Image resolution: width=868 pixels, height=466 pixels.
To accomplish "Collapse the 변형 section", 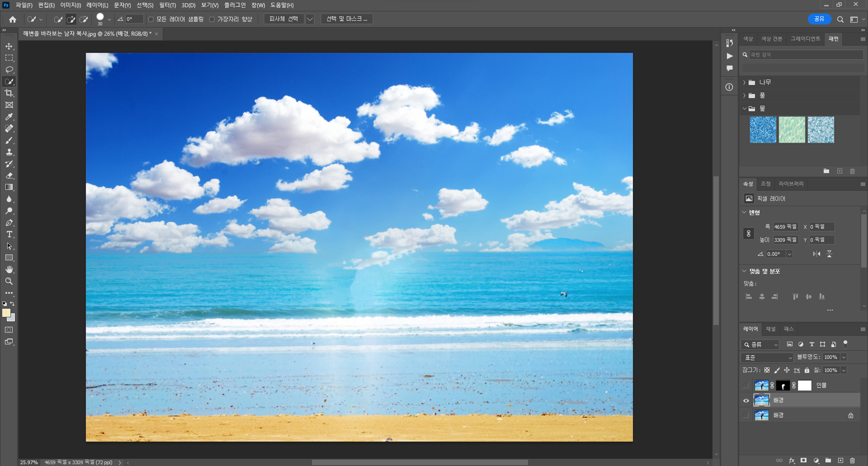I will [x=744, y=212].
